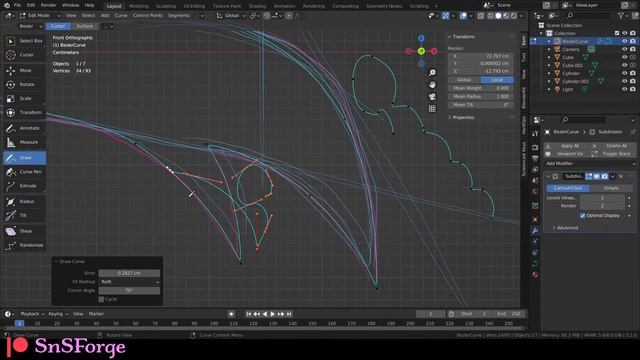Image resolution: width=640 pixels, height=360 pixels.
Task: Open the Render menu
Action: [49, 5]
